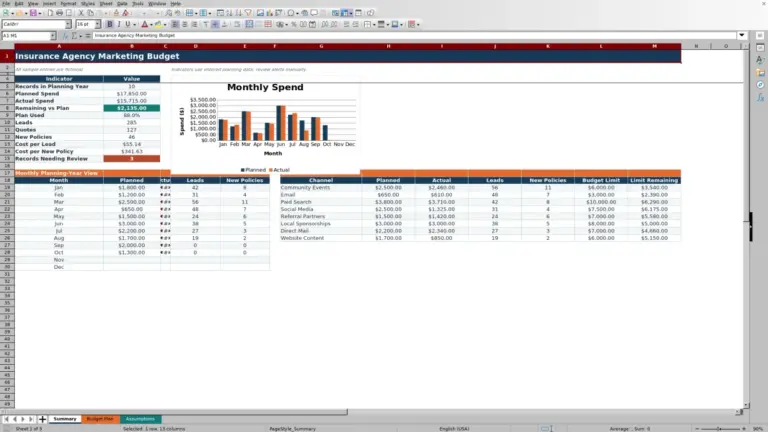Click the zoom slider in status bar

[x=720, y=429]
